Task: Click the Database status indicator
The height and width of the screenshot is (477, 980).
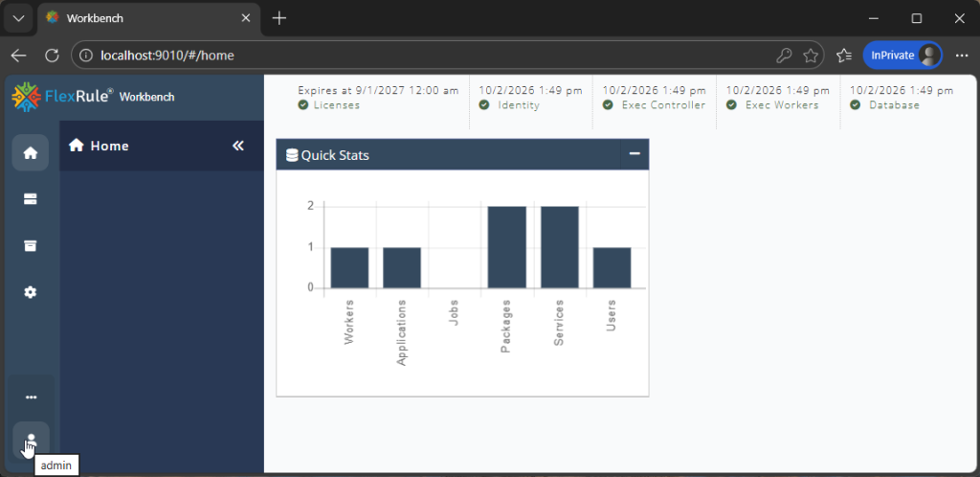Action: point(884,105)
